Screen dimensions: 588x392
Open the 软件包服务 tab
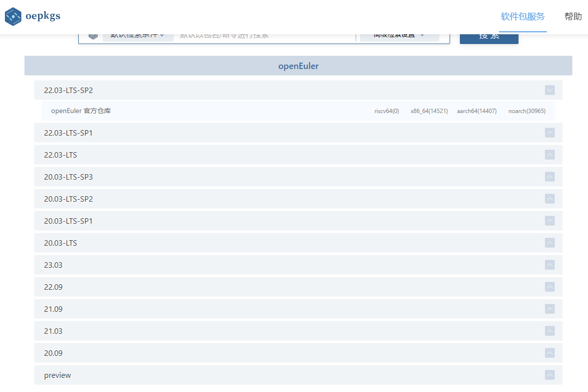pos(522,17)
